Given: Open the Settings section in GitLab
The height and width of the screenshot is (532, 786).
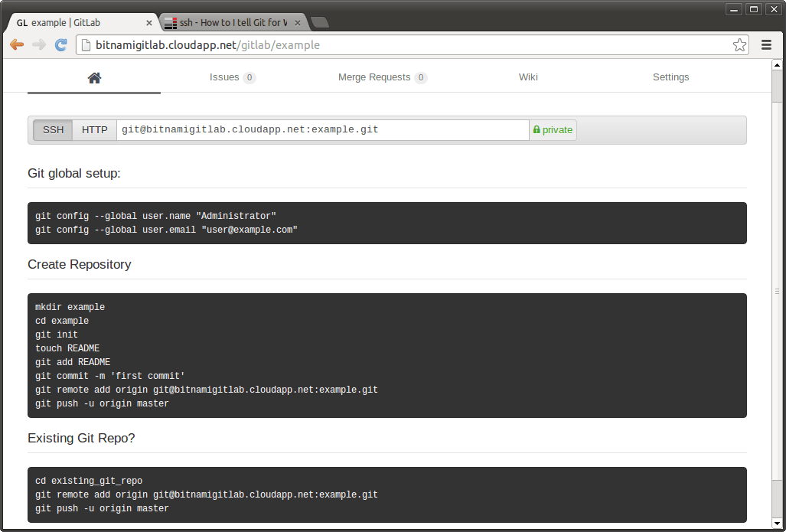Looking at the screenshot, I should pos(670,77).
